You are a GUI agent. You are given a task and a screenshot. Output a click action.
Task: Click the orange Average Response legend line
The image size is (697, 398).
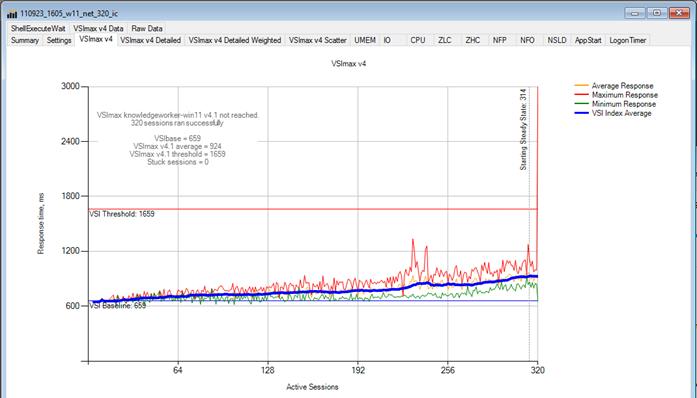pyautogui.click(x=581, y=85)
